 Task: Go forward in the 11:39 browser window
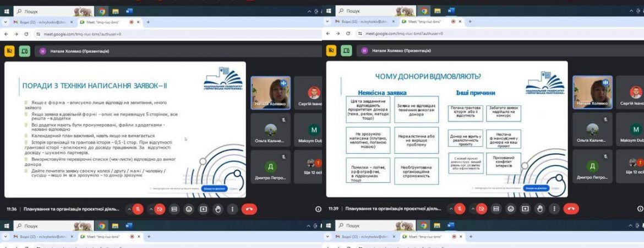pos(338,34)
